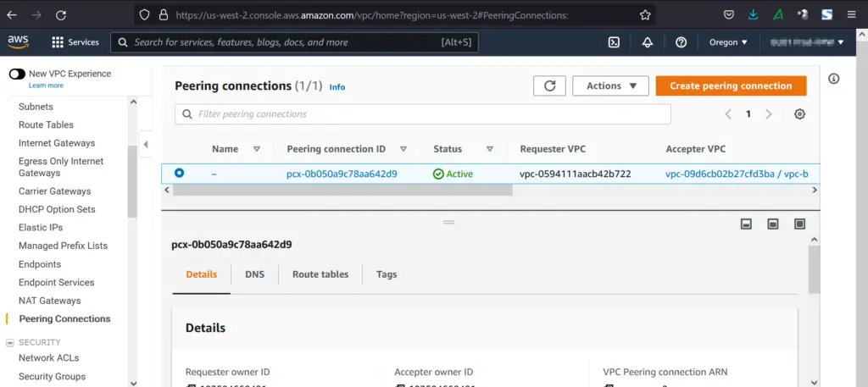Click the browser forward arrow
Screen dimensions: 868x387
(x=36, y=15)
